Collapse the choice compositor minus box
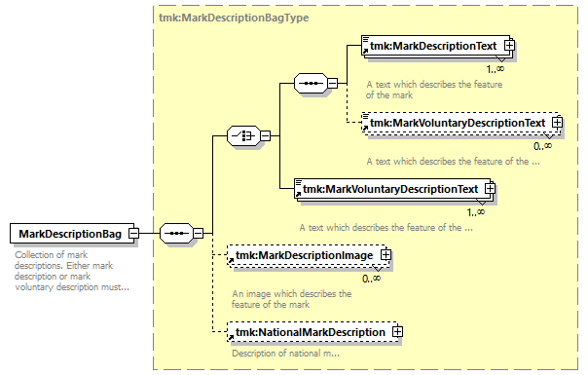 tap(265, 135)
